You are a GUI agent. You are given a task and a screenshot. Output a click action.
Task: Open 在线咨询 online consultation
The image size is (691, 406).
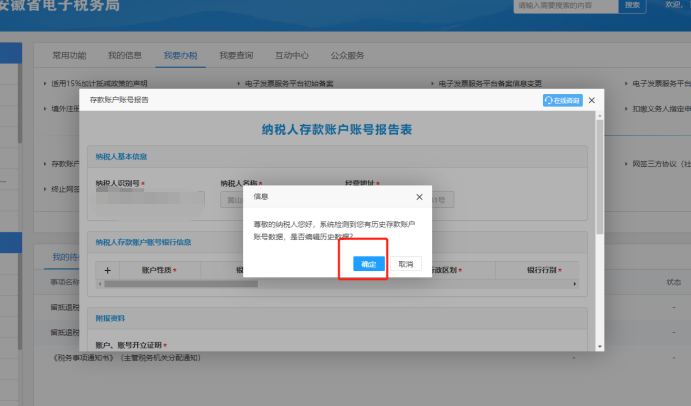[562, 101]
